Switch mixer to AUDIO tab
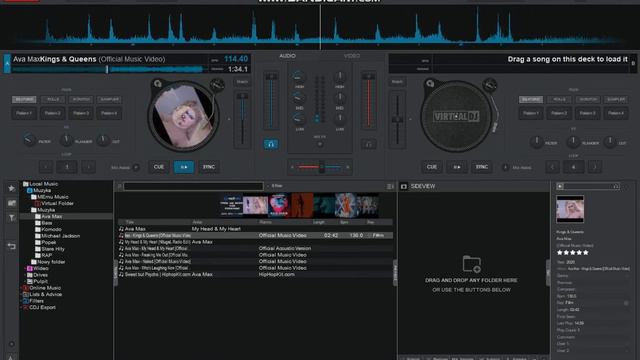 (x=287, y=56)
